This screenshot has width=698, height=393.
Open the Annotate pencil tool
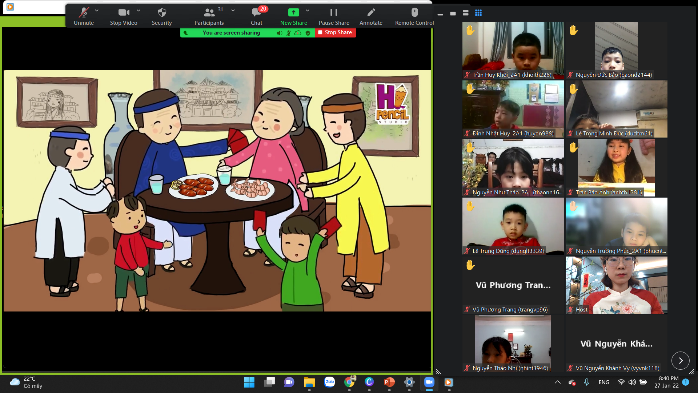[371, 16]
